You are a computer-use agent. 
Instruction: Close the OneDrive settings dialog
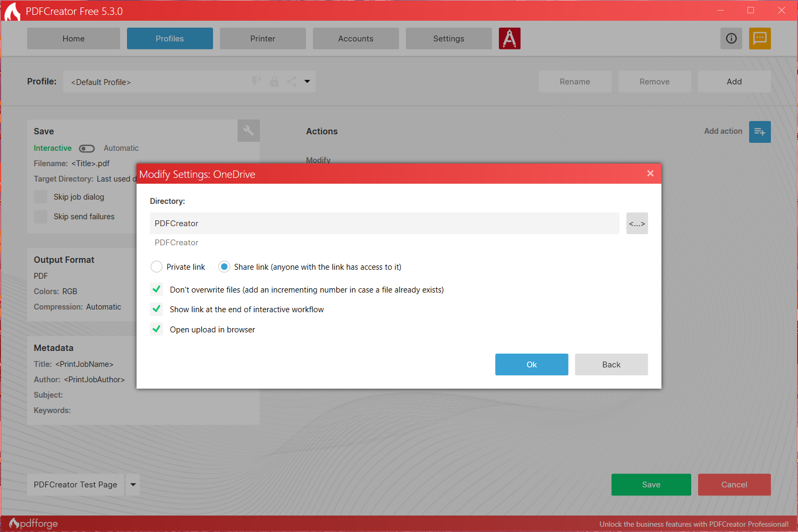(x=650, y=174)
